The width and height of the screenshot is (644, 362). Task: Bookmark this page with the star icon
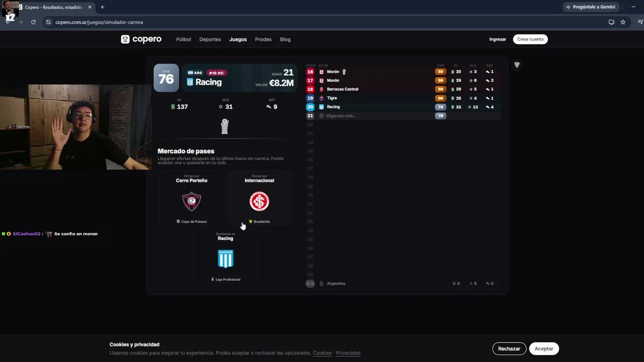623,22
